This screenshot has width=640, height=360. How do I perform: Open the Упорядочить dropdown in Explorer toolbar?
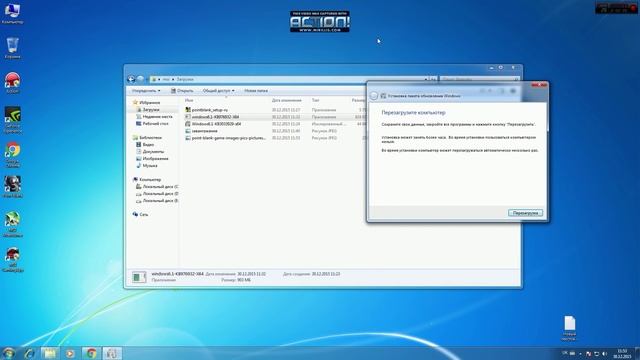point(146,91)
